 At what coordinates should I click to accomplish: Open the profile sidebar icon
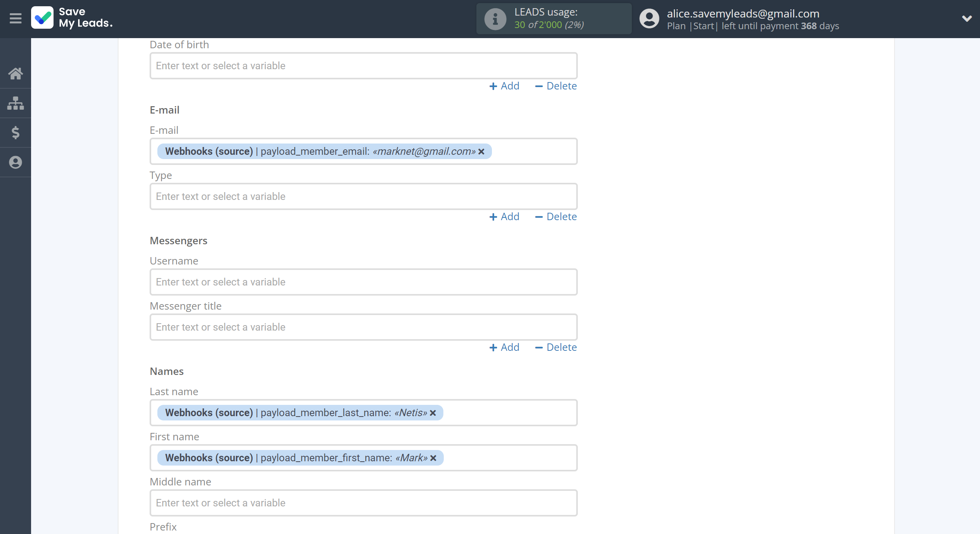coord(16,162)
